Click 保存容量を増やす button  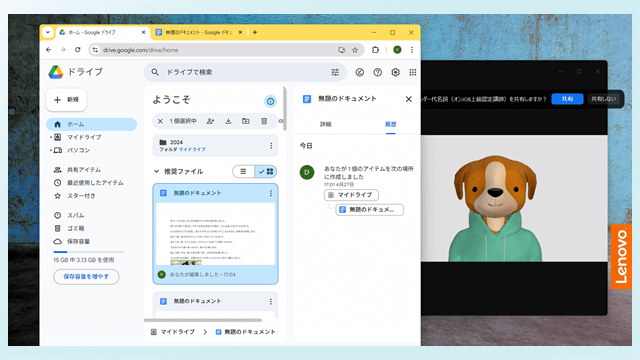pos(86,277)
